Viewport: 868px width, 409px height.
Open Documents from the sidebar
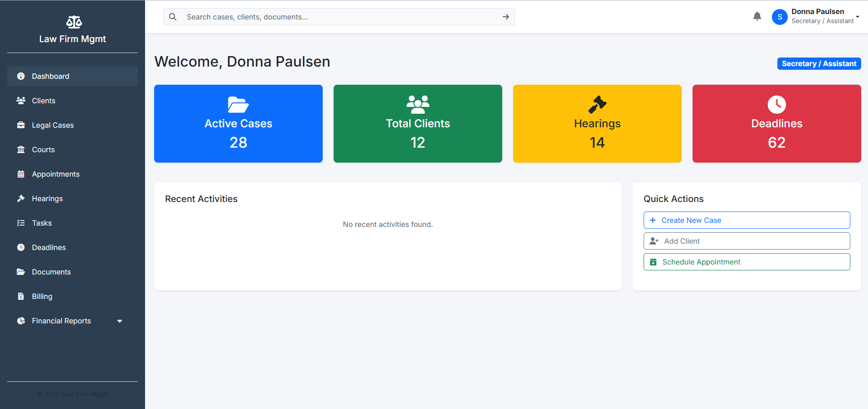(x=73, y=272)
